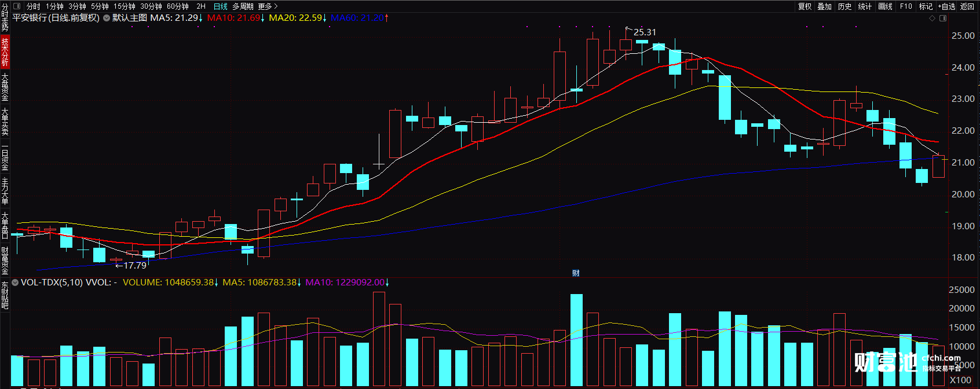The width and height of the screenshot is (980, 389).
Task: Open 主力大单 sidebar tab
Action: 5,191
